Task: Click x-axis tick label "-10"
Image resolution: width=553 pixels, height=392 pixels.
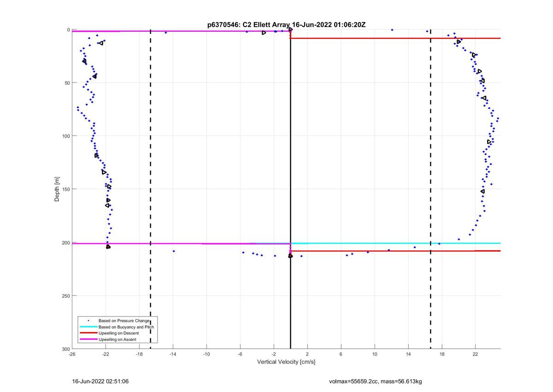Action: (206, 354)
